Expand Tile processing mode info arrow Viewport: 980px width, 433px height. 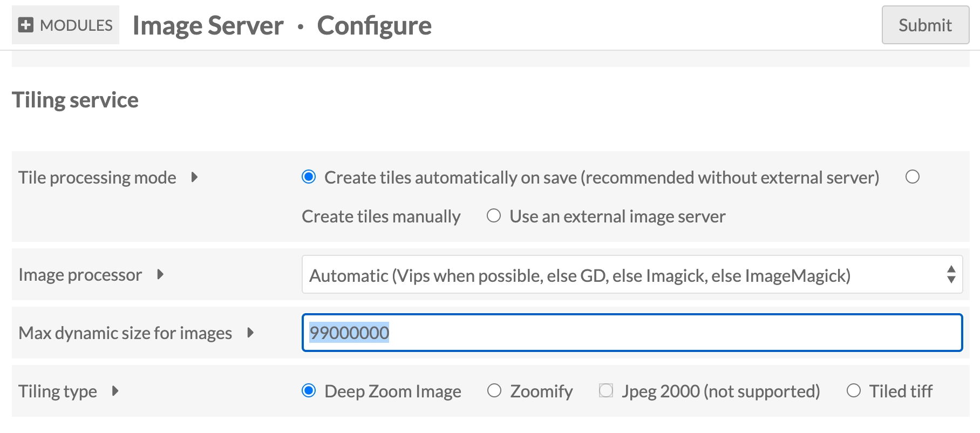coord(194,177)
